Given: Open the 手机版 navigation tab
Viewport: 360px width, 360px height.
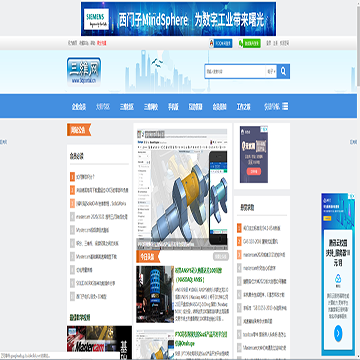Looking at the screenshot, I should pos(173,107).
